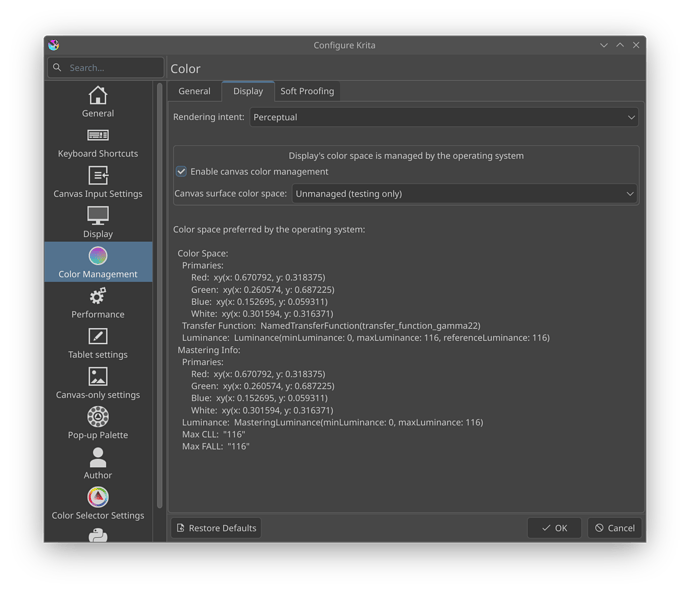Screen dimensions: 690x594
Task: Open Canvas surface color space dropdown
Action: click(464, 194)
